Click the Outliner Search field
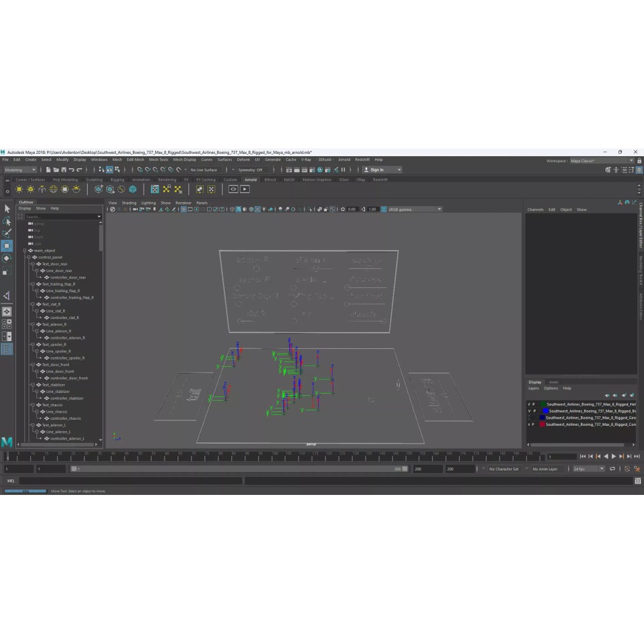 63,217
